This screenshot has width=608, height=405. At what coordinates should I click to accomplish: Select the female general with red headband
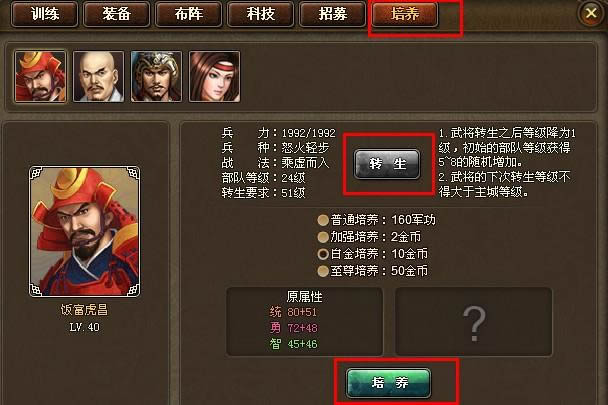tap(214, 76)
